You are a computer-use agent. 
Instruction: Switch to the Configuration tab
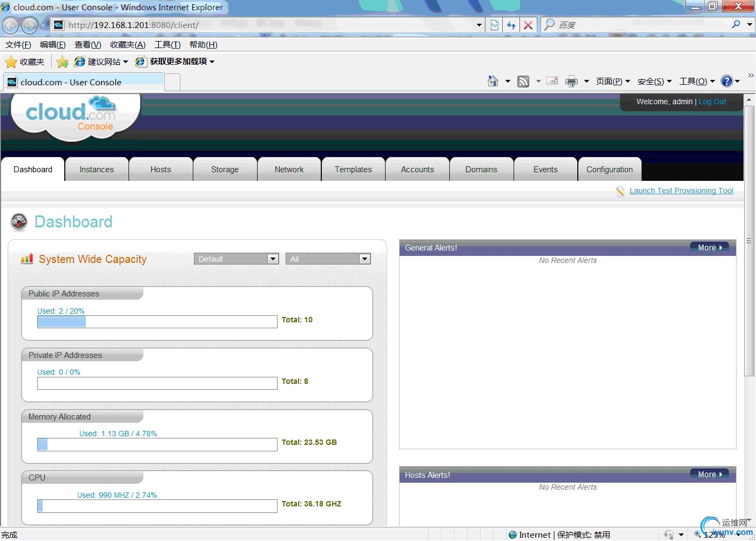pos(610,170)
